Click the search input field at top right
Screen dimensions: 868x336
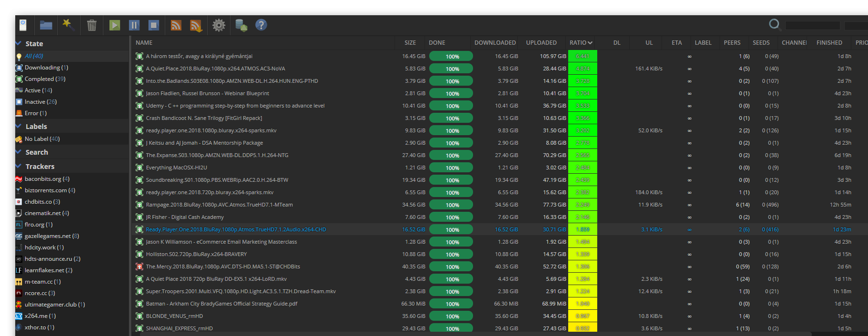(813, 25)
